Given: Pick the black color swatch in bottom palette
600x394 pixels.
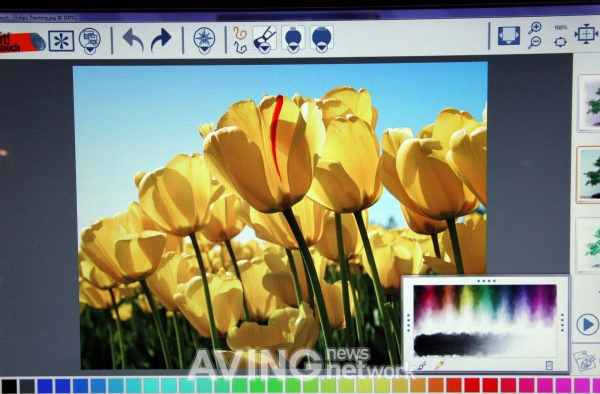Looking at the screenshot, I should tap(8, 386).
